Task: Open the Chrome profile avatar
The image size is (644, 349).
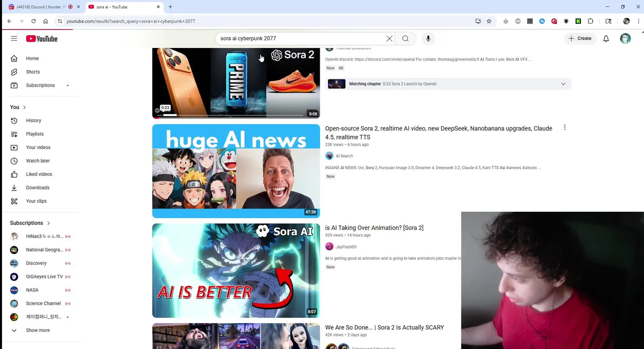Action: click(627, 21)
